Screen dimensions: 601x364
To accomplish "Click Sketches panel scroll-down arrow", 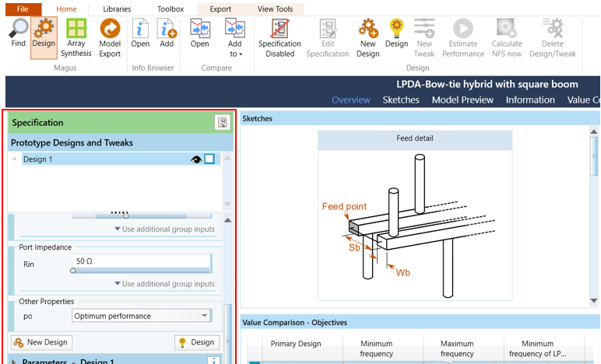I will click(x=594, y=300).
